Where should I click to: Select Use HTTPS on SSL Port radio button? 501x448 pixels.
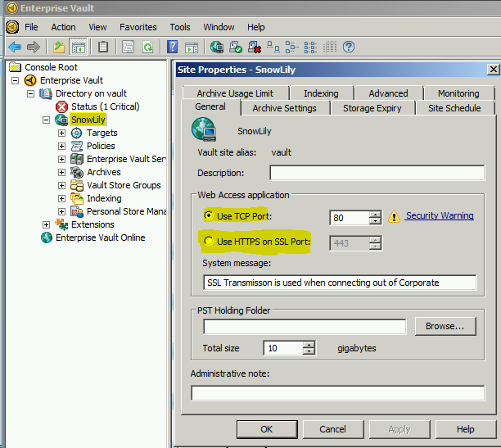[209, 241]
